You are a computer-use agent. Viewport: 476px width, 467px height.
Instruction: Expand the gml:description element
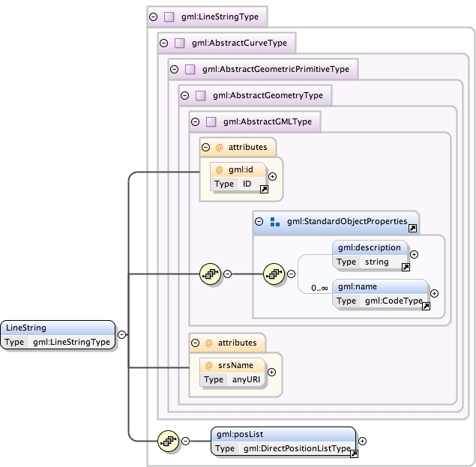coord(414,254)
